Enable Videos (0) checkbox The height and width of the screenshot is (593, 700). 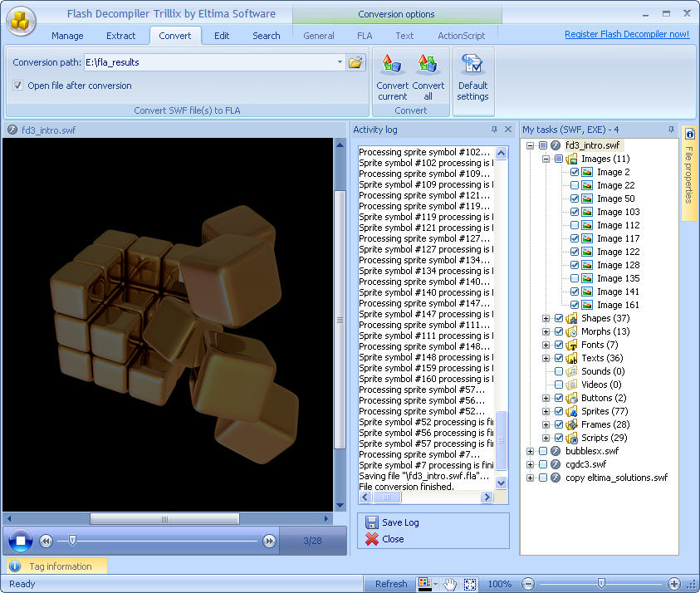559,385
